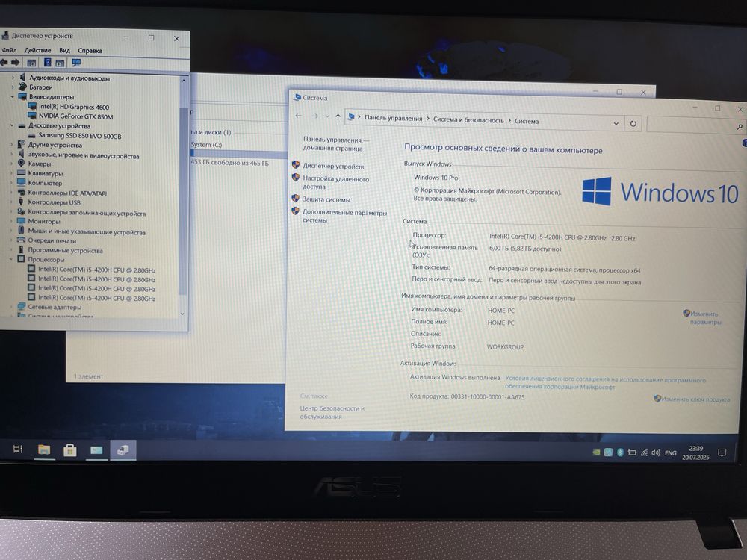This screenshot has height=560, width=747.
Task: Click the scroll-down arrow in Device Manager
Action: [182, 314]
